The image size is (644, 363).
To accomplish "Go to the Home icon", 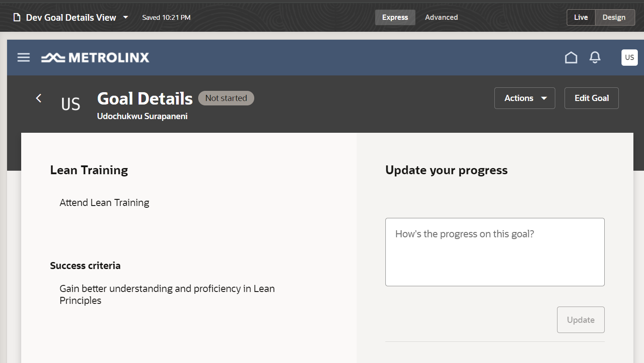I will 571,57.
